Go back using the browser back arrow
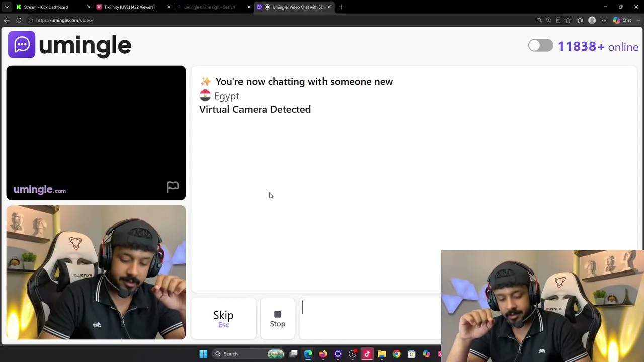Image resolution: width=644 pixels, height=362 pixels. 7,20
